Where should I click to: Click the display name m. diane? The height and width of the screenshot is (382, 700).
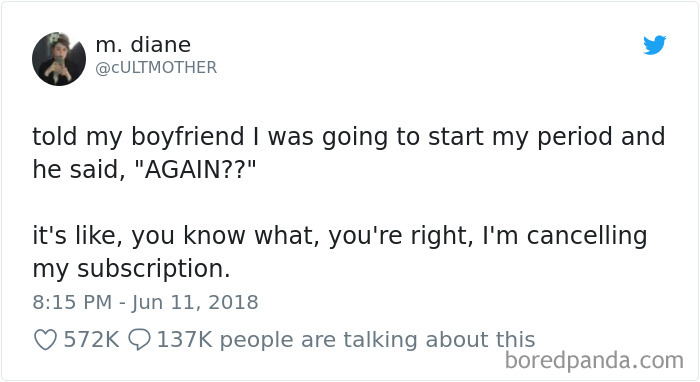(143, 45)
